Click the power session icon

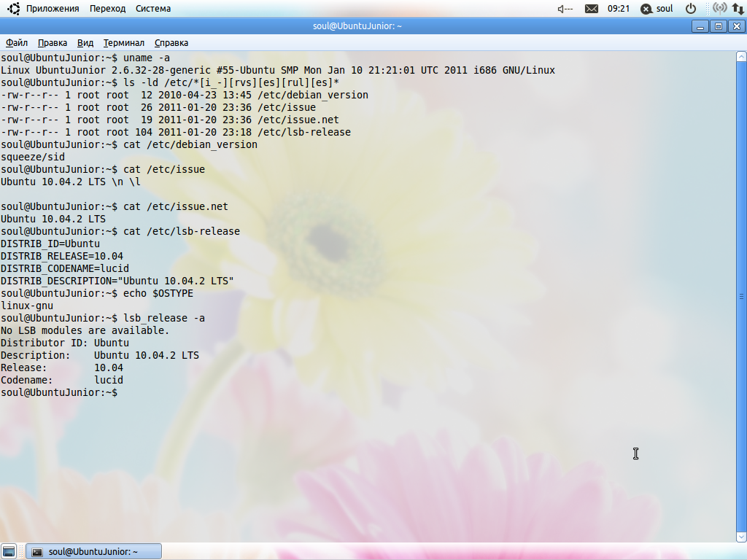pos(690,9)
